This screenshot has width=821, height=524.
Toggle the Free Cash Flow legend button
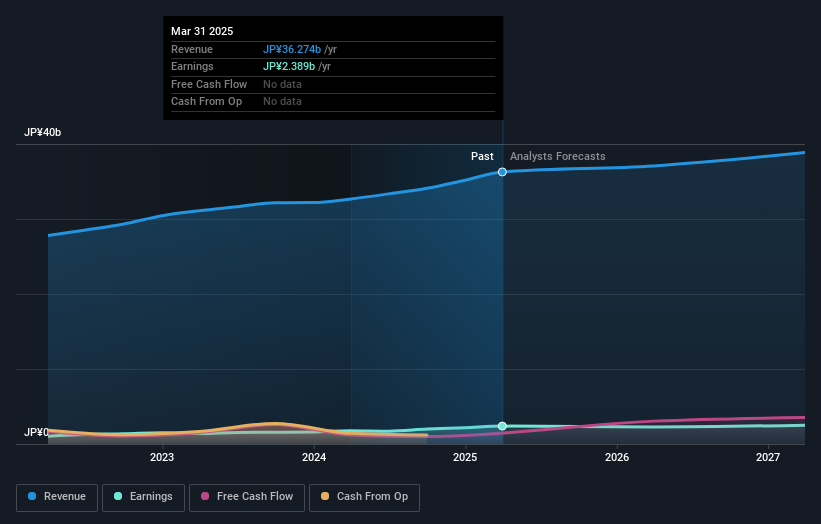pos(247,497)
